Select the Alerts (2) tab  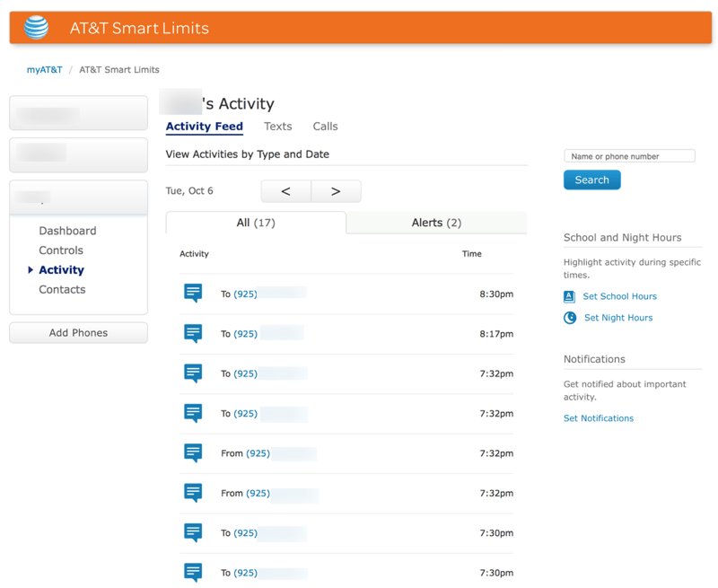click(x=436, y=223)
